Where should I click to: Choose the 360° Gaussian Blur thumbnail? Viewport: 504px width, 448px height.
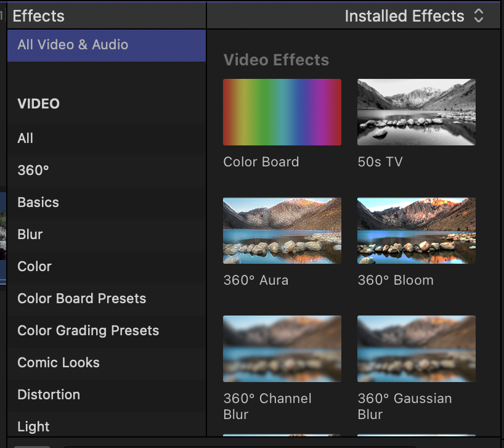[x=417, y=349]
